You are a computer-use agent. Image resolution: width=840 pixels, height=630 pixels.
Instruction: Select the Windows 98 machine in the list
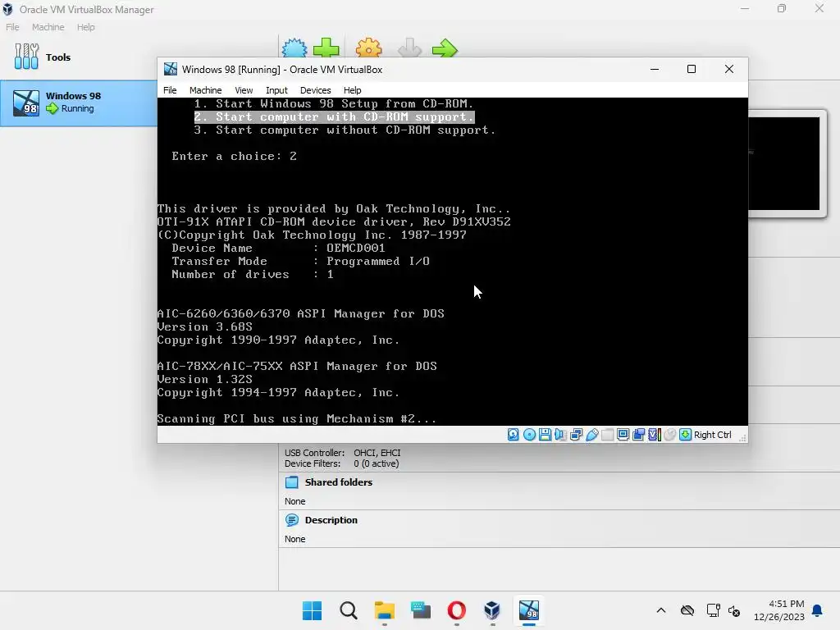pyautogui.click(x=79, y=103)
